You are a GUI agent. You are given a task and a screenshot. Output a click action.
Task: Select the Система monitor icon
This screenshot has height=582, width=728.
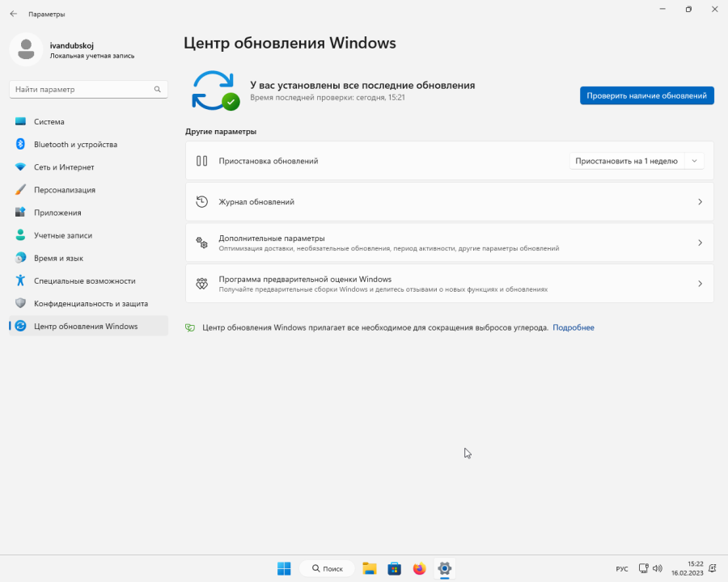coord(20,121)
